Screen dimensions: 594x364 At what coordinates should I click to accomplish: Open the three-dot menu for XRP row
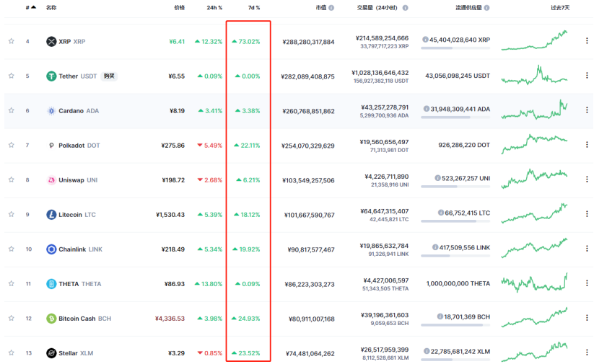click(586, 42)
